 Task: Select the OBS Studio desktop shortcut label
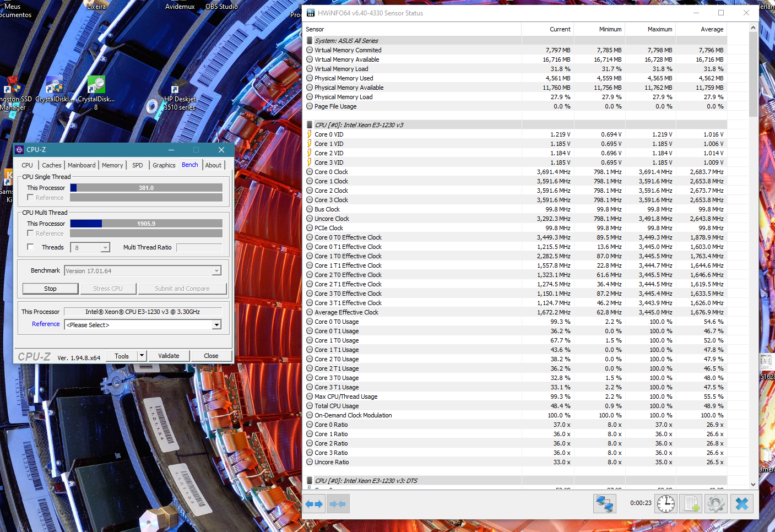221,7
